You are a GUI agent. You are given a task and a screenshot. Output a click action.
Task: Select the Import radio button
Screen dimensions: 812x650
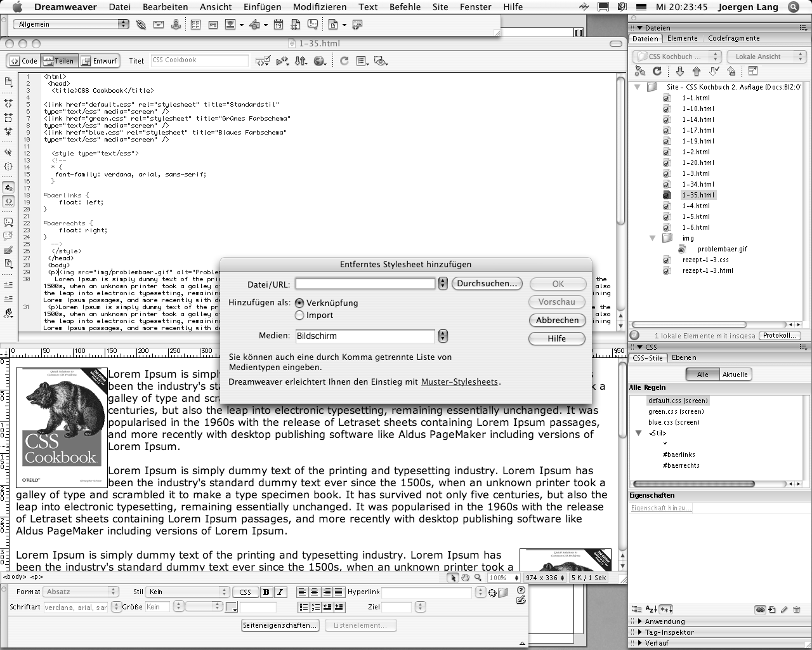click(x=299, y=315)
